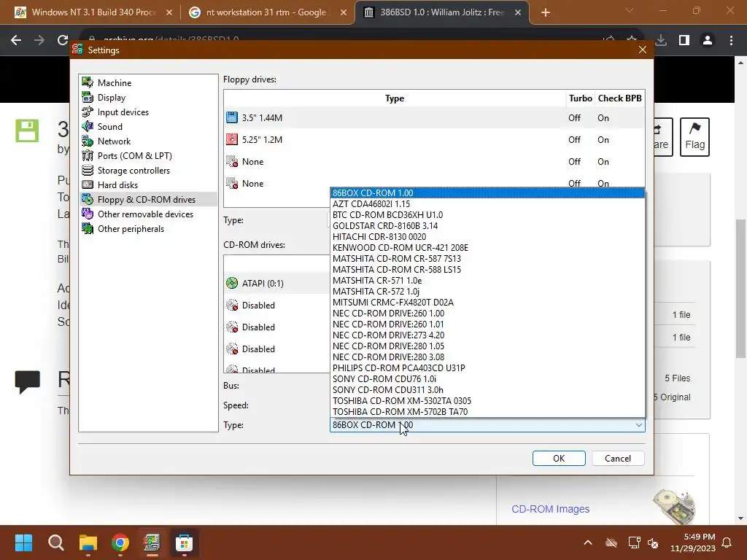The width and height of the screenshot is (747, 560).
Task: Click the Type column header in floppy table
Action: (x=395, y=98)
